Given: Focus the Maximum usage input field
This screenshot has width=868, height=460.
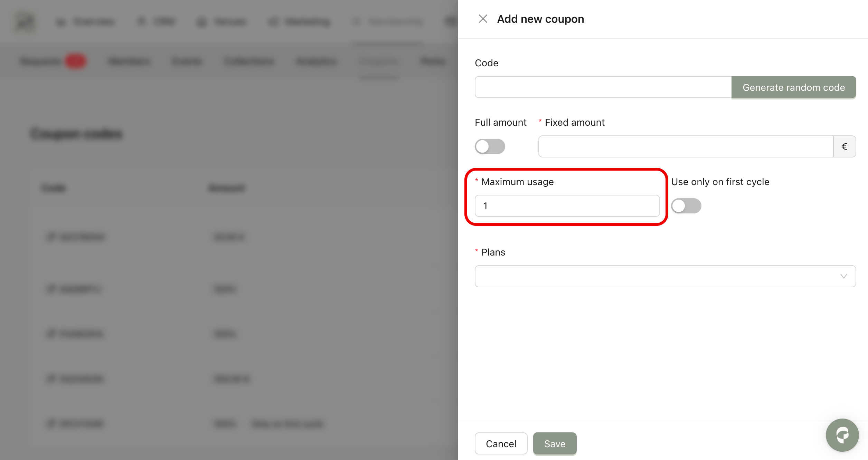Looking at the screenshot, I should coord(567,206).
